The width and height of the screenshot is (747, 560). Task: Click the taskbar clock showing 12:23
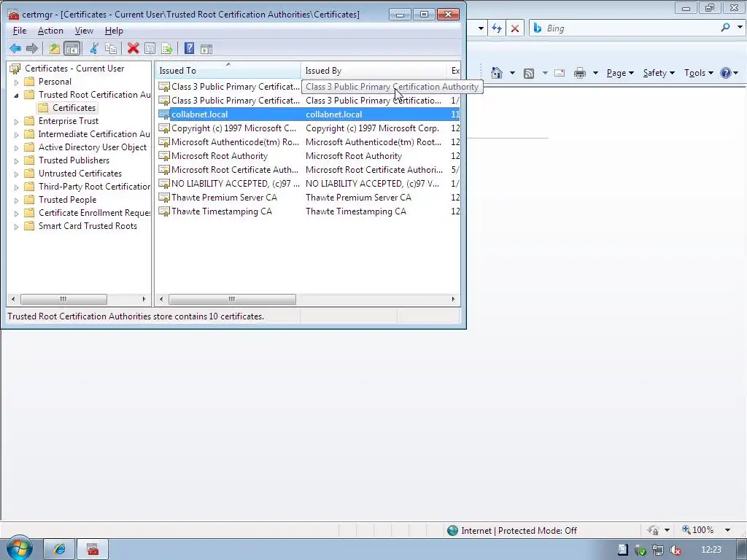pos(711,550)
